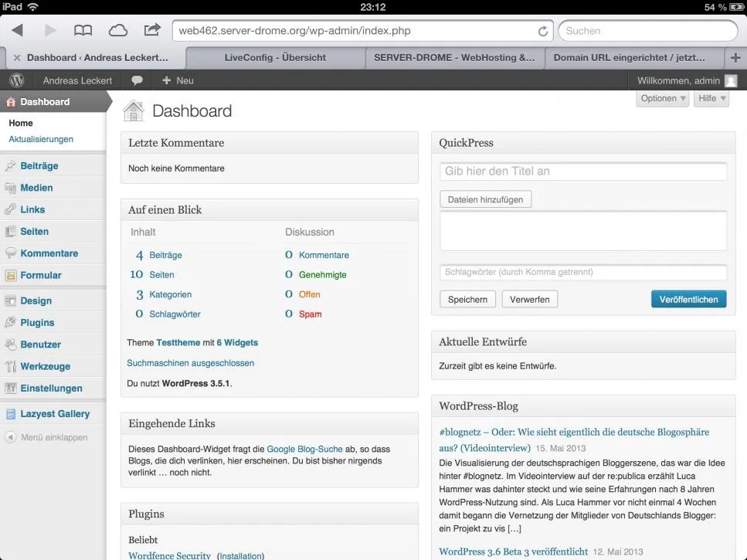Click the WordPress logo in admin bar
The height and width of the screenshot is (560, 747).
coord(17,80)
